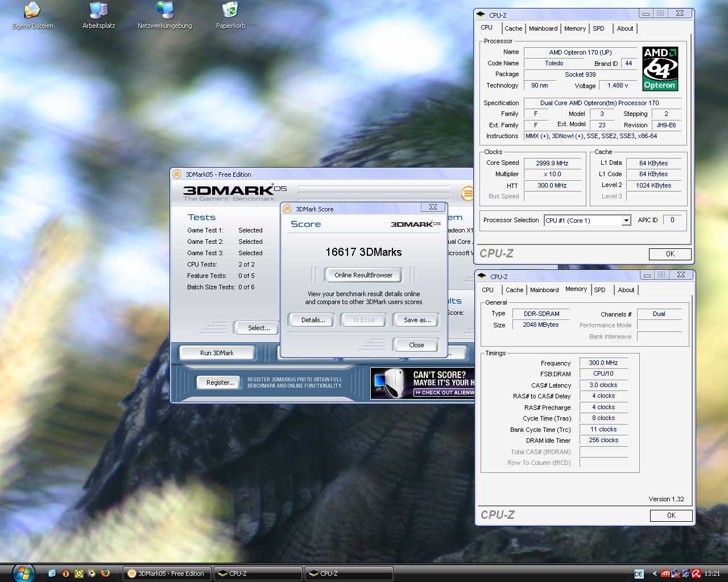728x582 pixels.
Task: Click the Channels # field showing Dual
Action: [x=659, y=314]
